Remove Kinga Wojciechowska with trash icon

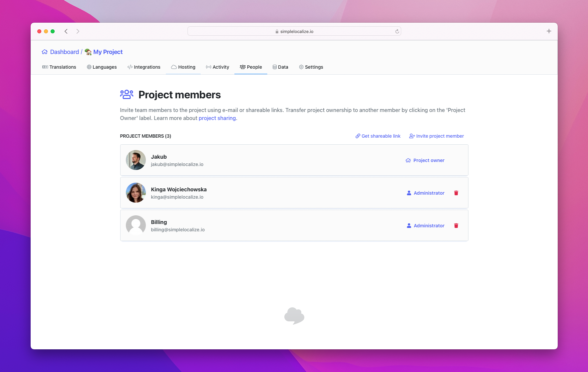pyautogui.click(x=456, y=193)
